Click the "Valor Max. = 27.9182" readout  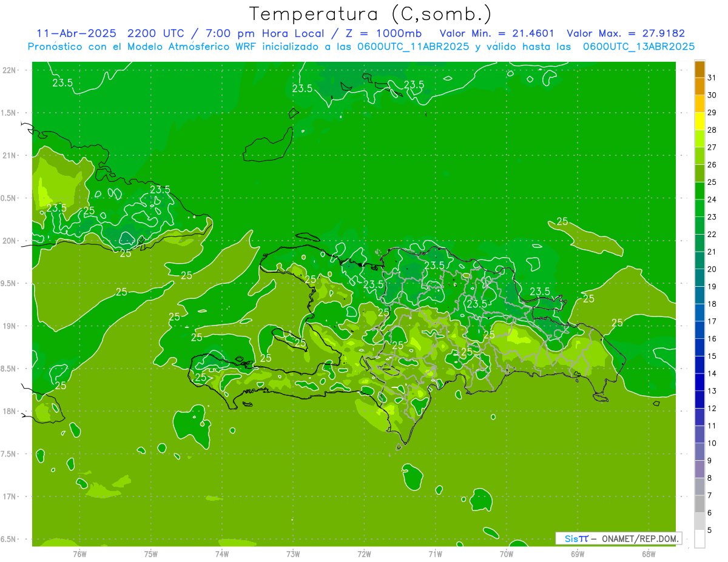[625, 33]
